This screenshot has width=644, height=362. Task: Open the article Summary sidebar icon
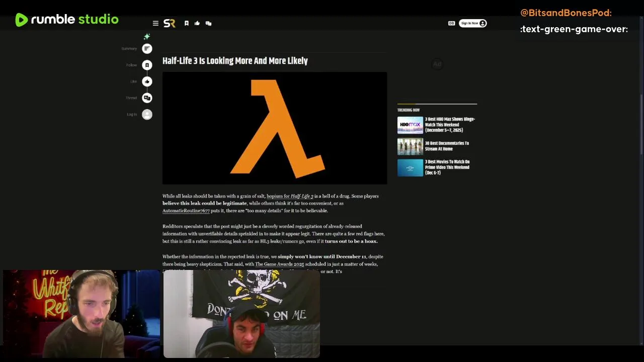pyautogui.click(x=147, y=48)
